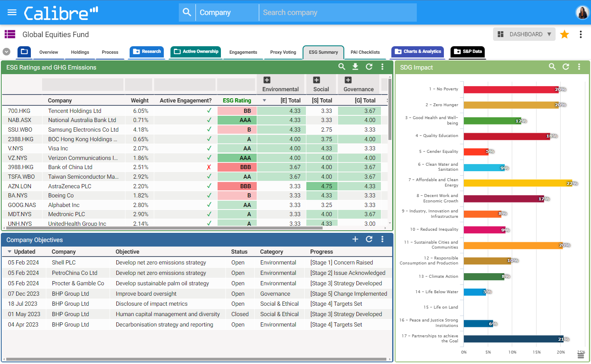The width and height of the screenshot is (591, 364).
Task: Toggle Active Engagement check for AstraZeneca PLC
Action: coord(209,186)
